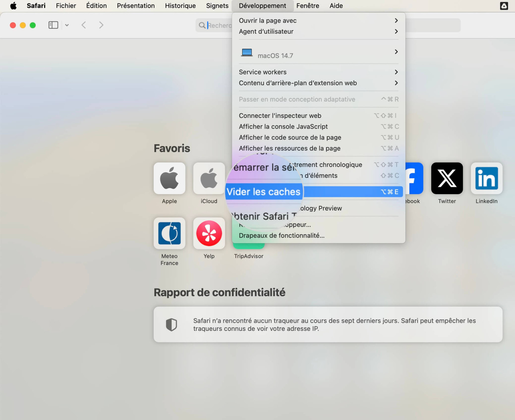The height and width of the screenshot is (420, 515).
Task: Open the Fenêtre menu
Action: pos(308,6)
